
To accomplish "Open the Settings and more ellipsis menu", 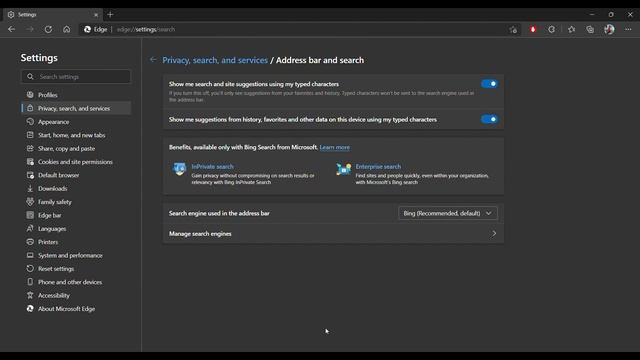I will point(628,29).
